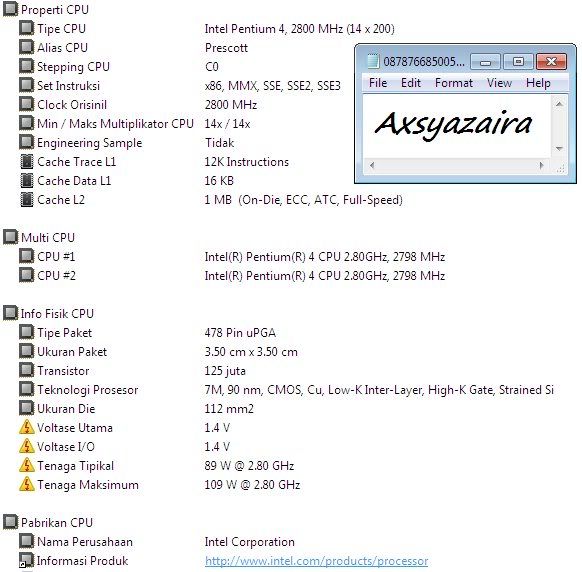The height and width of the screenshot is (572, 582).
Task: Click the Tenaga Maksimum lightning icon
Action: [26, 484]
